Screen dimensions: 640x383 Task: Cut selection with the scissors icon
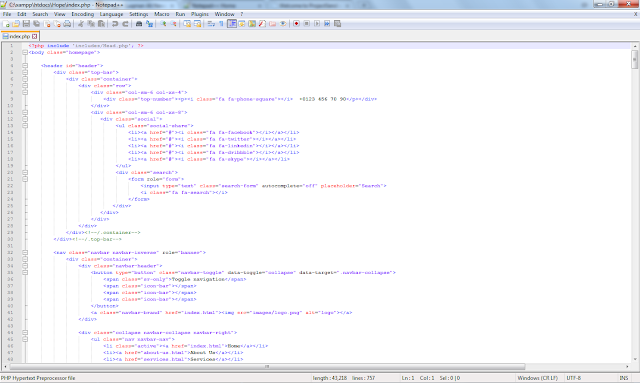(81, 24)
